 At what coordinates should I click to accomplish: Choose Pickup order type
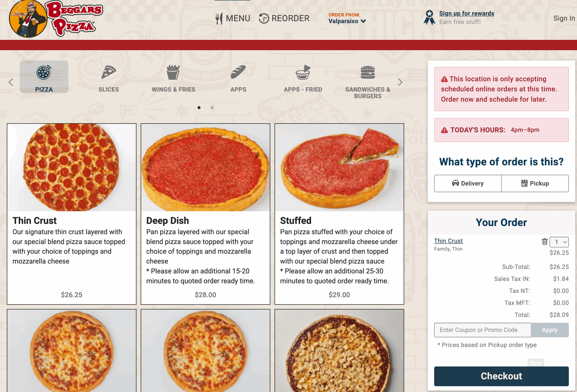click(x=535, y=183)
